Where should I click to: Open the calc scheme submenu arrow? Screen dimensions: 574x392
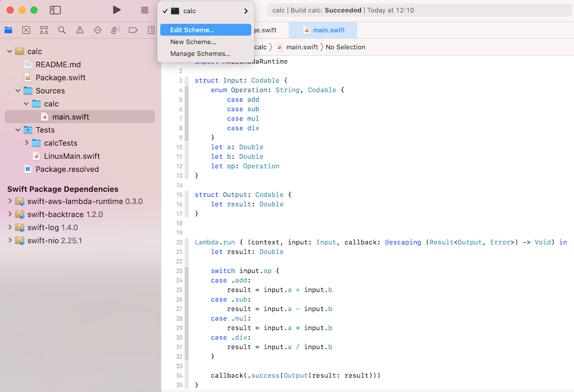246,11
